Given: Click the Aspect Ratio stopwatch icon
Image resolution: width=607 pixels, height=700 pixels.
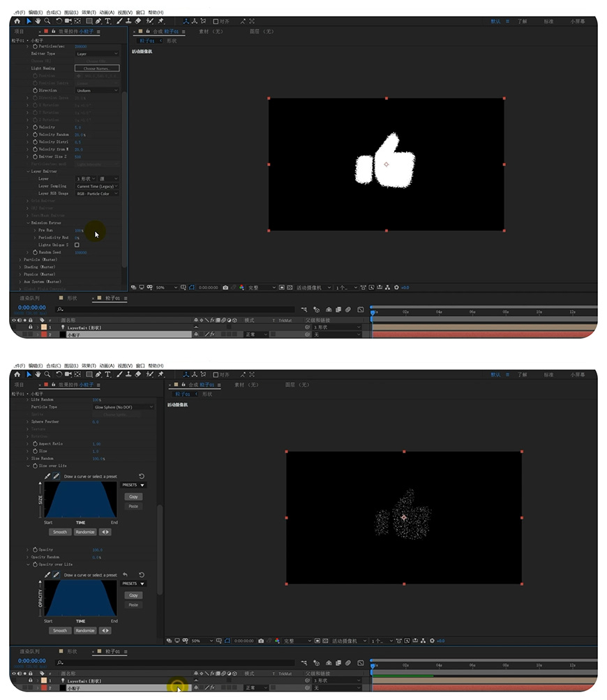Looking at the screenshot, I should [35, 443].
